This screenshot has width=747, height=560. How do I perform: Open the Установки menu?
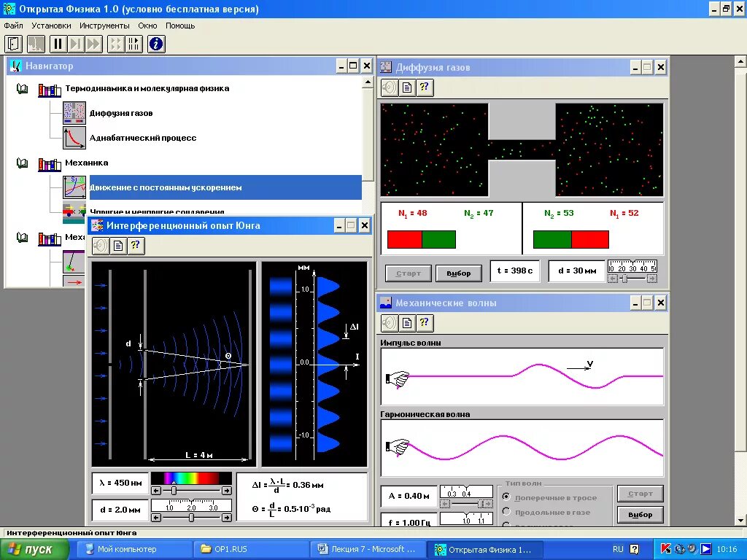click(51, 26)
